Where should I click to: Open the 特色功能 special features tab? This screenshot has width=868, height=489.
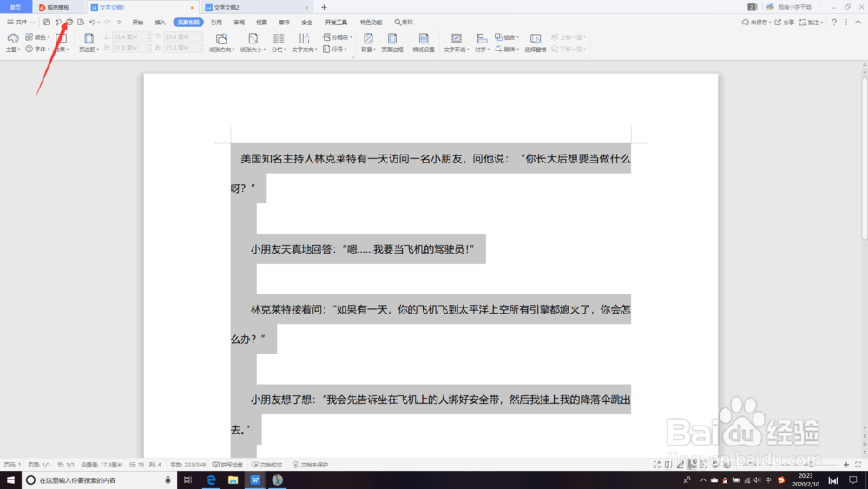pyautogui.click(x=371, y=23)
